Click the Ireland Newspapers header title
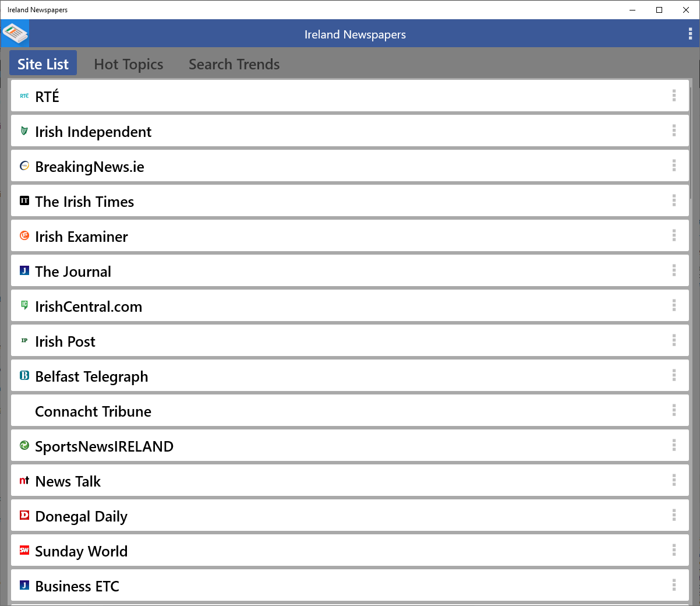 click(x=355, y=34)
